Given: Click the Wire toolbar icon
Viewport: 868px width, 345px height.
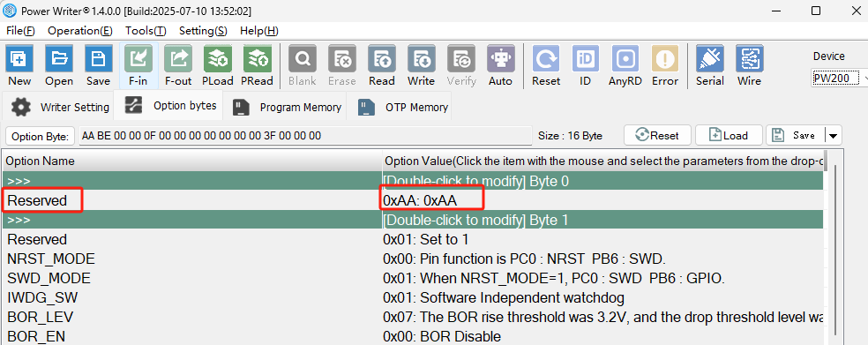Looking at the screenshot, I should tap(750, 58).
